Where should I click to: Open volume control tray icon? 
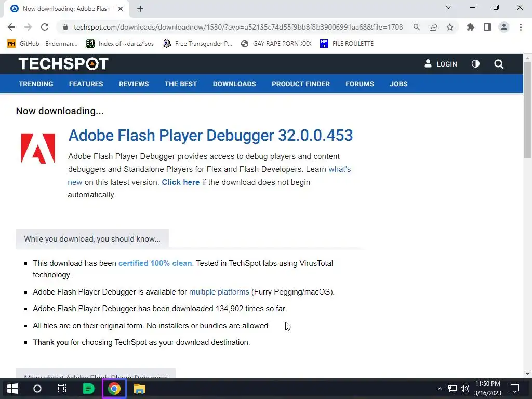click(465, 389)
